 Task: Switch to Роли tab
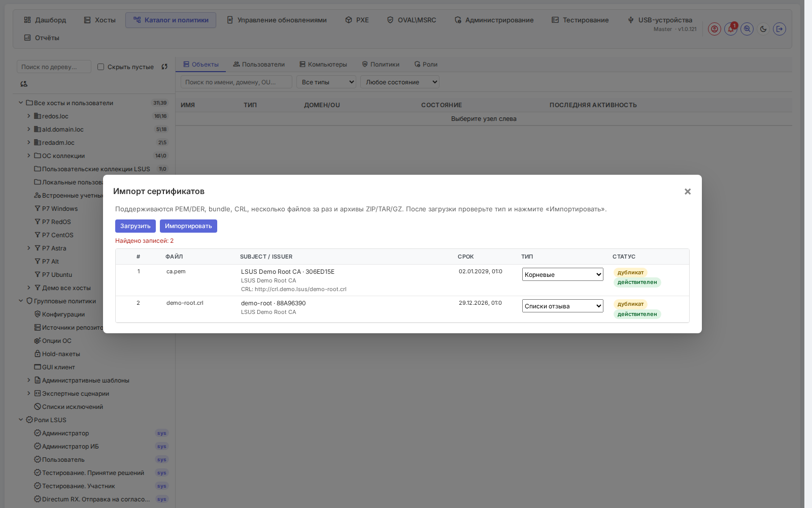tap(426, 65)
